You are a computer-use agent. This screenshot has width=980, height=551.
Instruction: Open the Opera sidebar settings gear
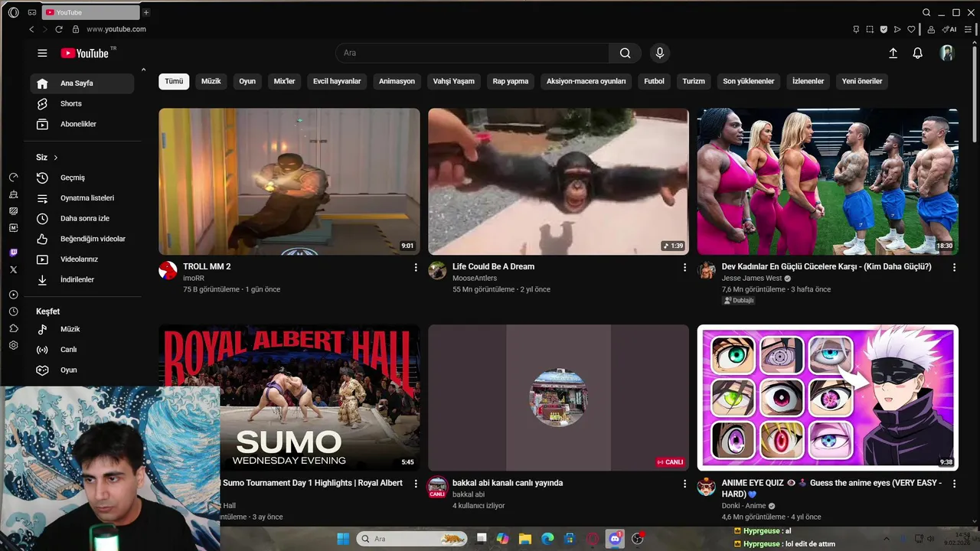coord(13,345)
